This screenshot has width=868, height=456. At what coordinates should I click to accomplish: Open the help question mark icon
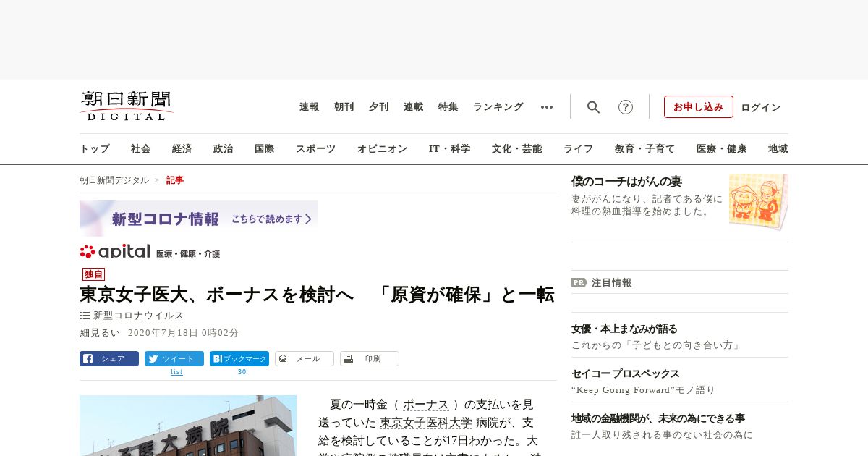[x=626, y=107]
